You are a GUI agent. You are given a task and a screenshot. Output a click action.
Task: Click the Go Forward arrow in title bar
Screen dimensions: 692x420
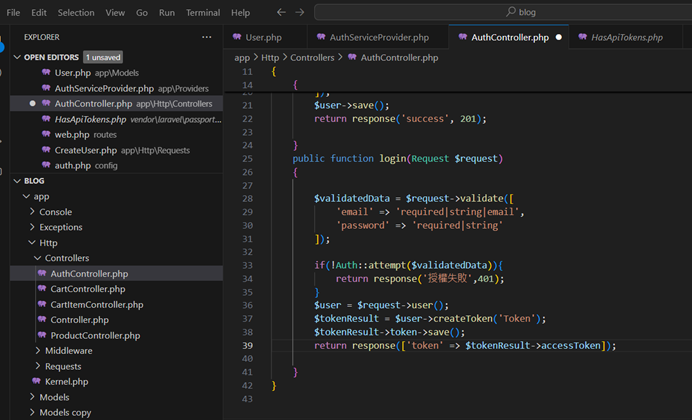click(301, 13)
